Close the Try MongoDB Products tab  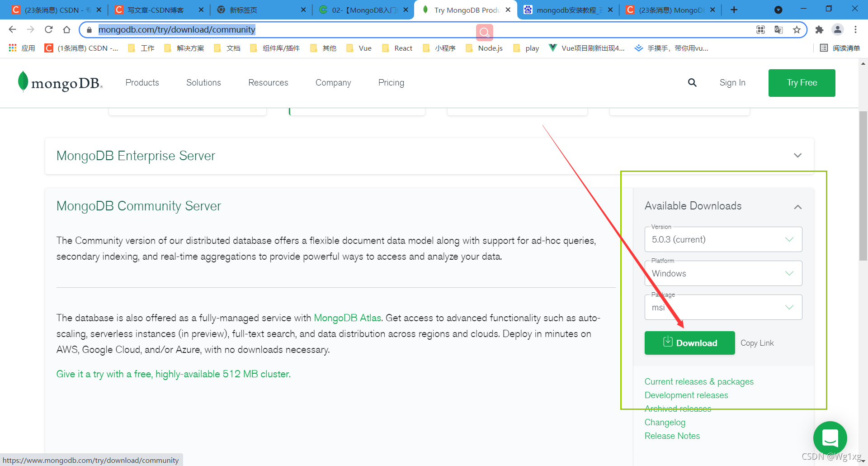pyautogui.click(x=508, y=10)
